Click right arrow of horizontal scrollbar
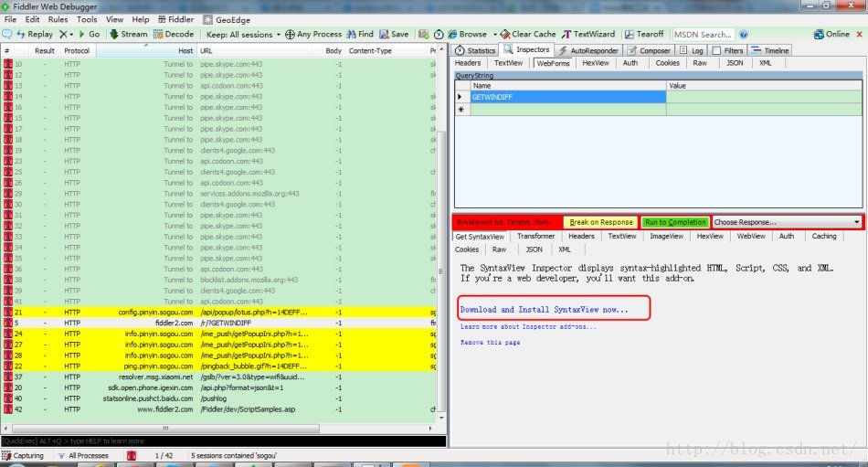This screenshot has width=868, height=467. pyautogui.click(x=430, y=429)
